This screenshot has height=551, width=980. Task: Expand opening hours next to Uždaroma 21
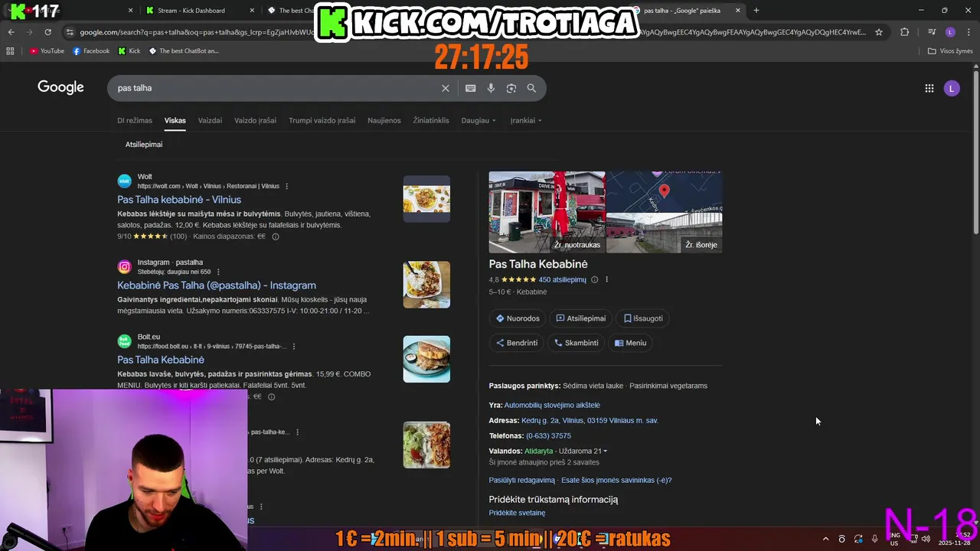pyautogui.click(x=605, y=452)
